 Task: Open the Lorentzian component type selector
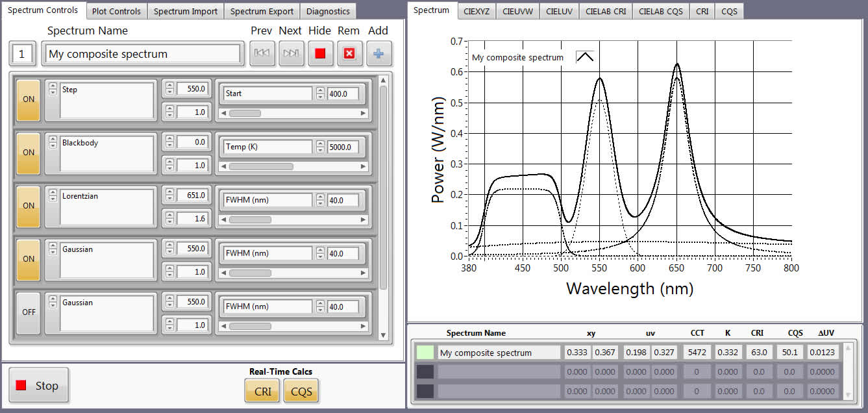click(53, 196)
